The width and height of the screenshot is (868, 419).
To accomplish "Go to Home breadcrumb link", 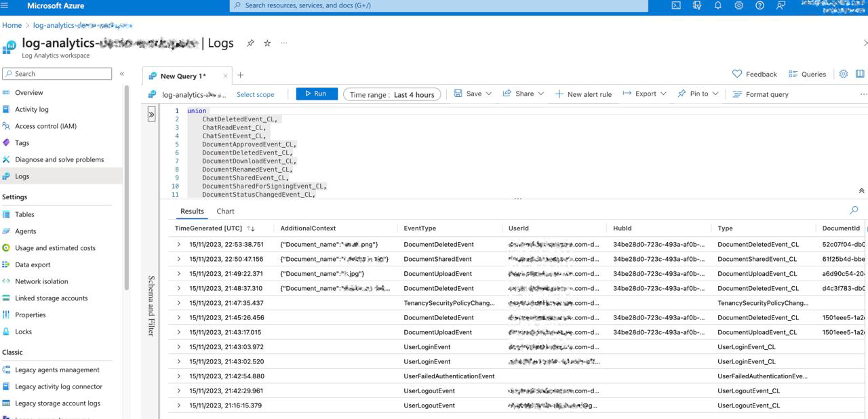I will click(x=12, y=25).
